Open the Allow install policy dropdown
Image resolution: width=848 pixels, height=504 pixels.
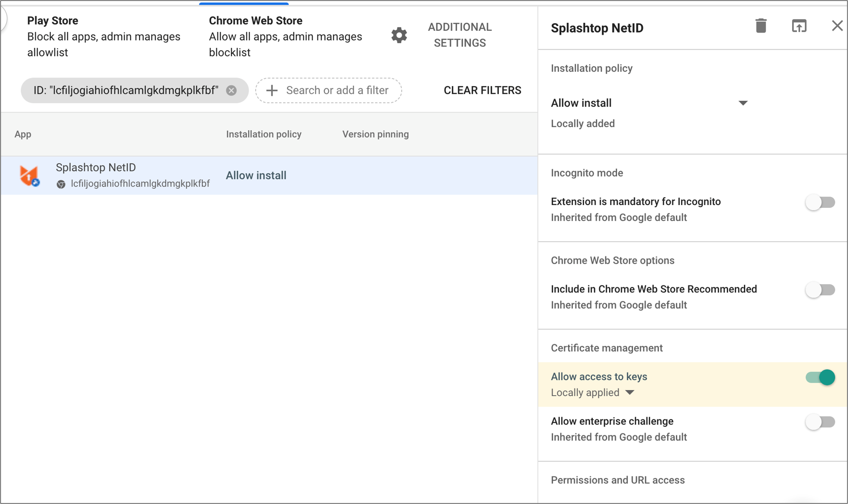click(x=649, y=103)
